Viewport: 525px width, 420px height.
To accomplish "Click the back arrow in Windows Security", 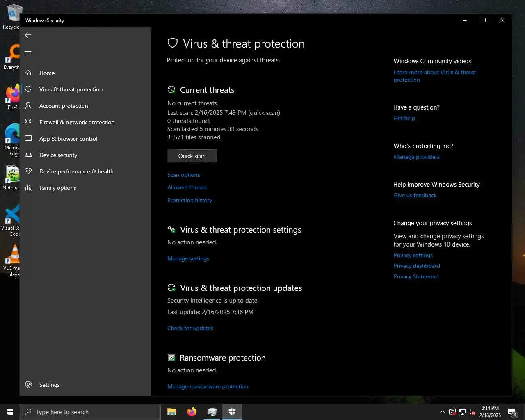I will click(28, 35).
